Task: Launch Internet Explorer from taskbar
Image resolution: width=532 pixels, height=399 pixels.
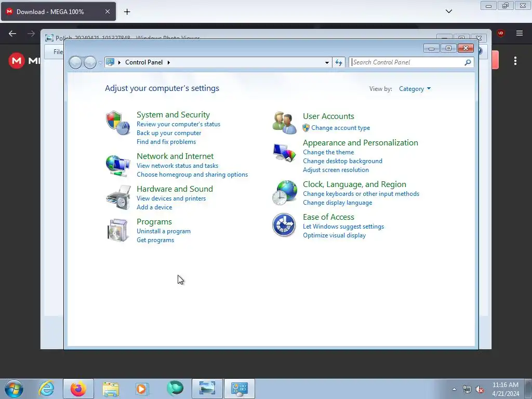Action: tap(46, 389)
